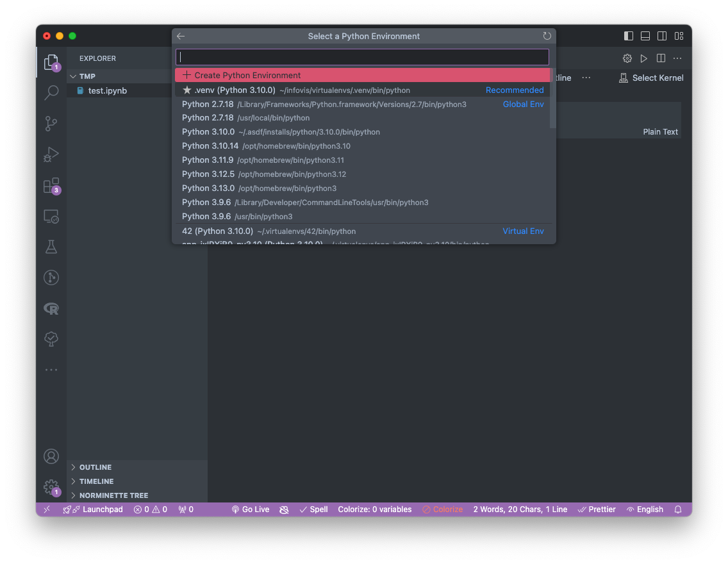Open the Accounts icon

pyautogui.click(x=51, y=456)
